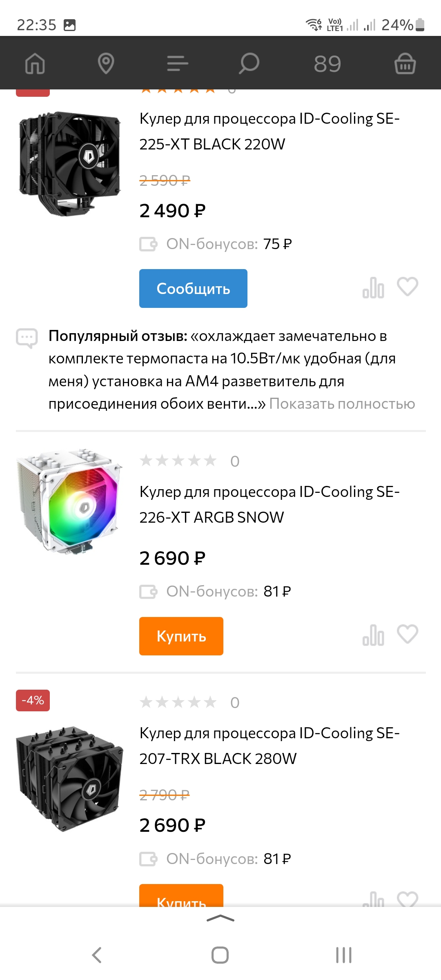The height and width of the screenshot is (980, 441).
Task: Favorite the SE-225-XT BLACK cooler
Action: (x=408, y=287)
